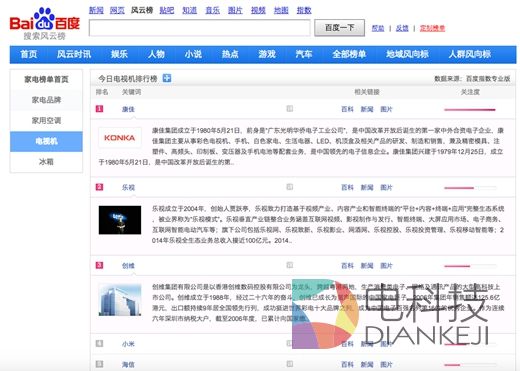Open 游戏 tab
The width and height of the screenshot is (520, 371).
point(267,54)
